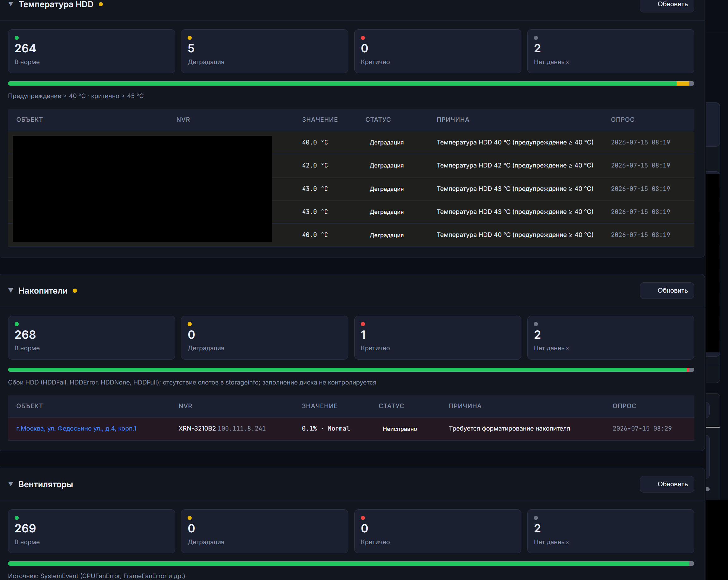Collapse the Температура HDD section triangle
The width and height of the screenshot is (728, 580).
[x=11, y=4]
